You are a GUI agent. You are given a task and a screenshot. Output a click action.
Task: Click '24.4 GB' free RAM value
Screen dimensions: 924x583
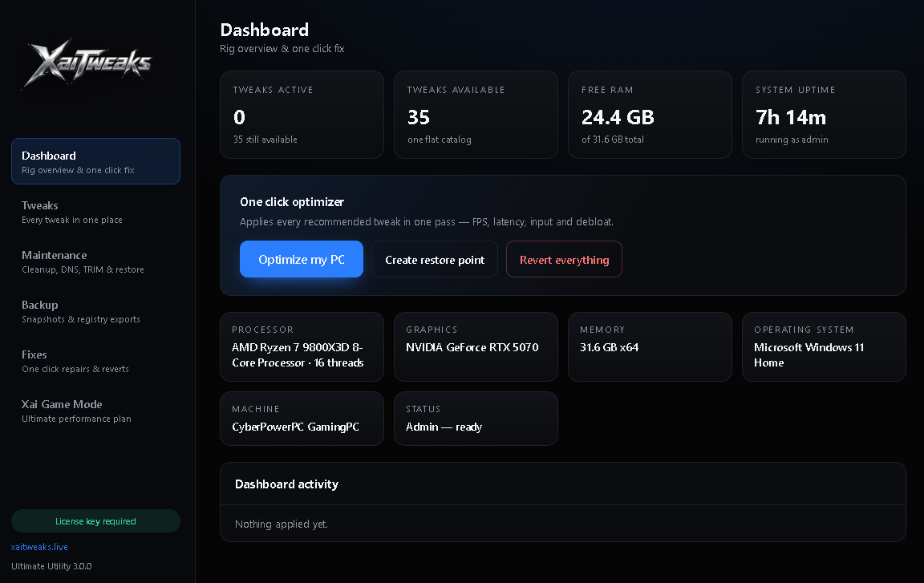pyautogui.click(x=618, y=117)
